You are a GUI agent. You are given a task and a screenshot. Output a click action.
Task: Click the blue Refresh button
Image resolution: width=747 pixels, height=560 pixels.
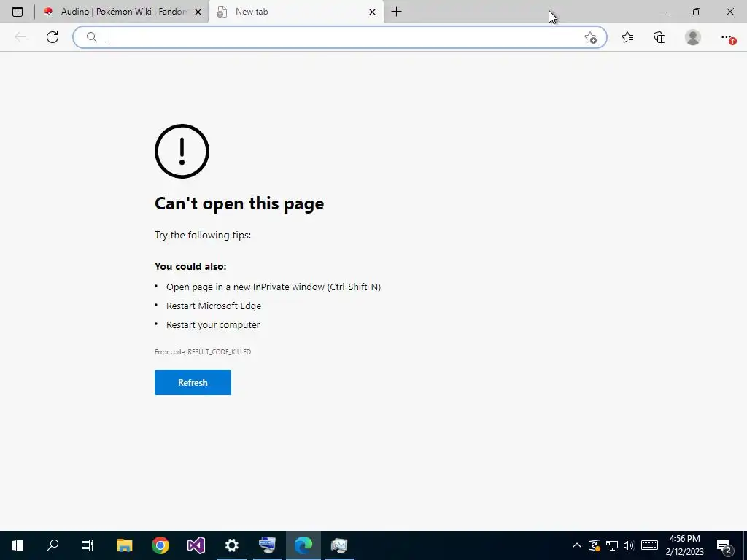tap(193, 382)
